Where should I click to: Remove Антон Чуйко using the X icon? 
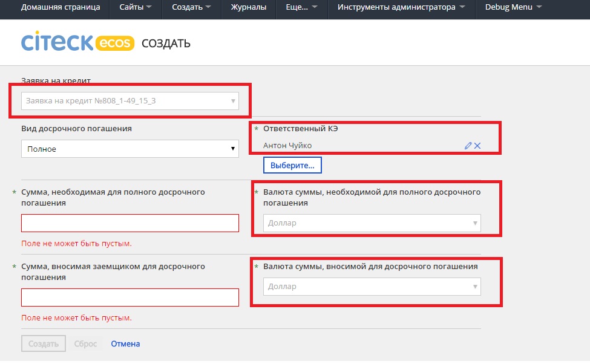click(x=477, y=146)
